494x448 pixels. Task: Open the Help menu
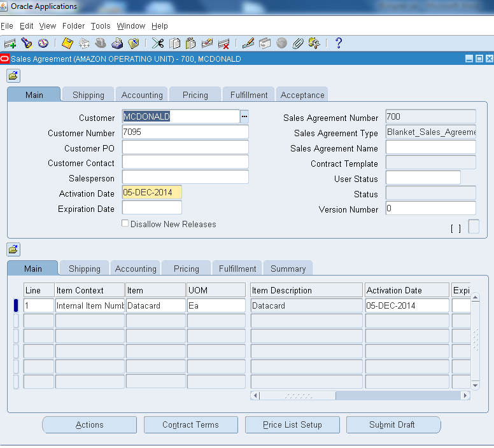pyautogui.click(x=159, y=26)
